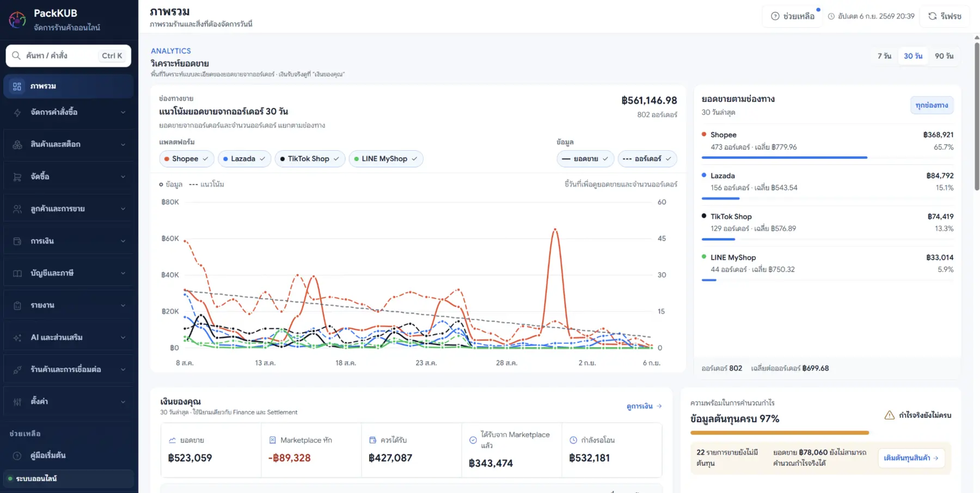The height and width of the screenshot is (493, 980).
Task: Click the ตั้งค่า sliders icon in sidebar
Action: click(x=17, y=402)
